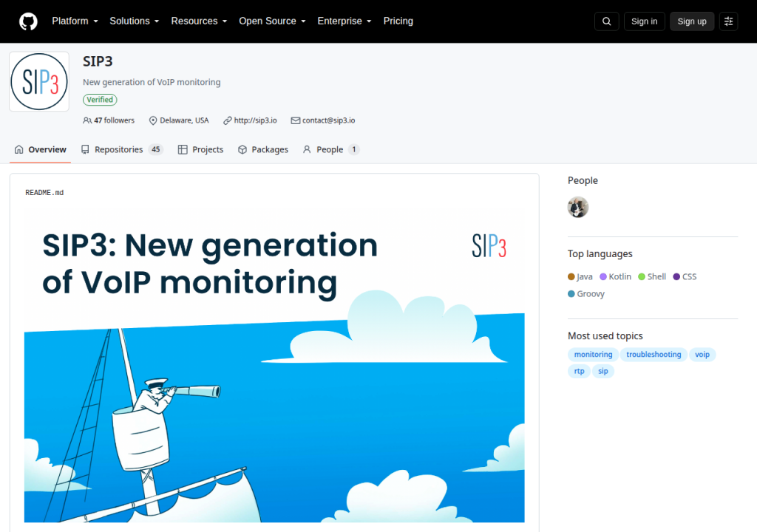This screenshot has height=532, width=757.
Task: Click the SIP3 README banner image
Action: click(274, 366)
